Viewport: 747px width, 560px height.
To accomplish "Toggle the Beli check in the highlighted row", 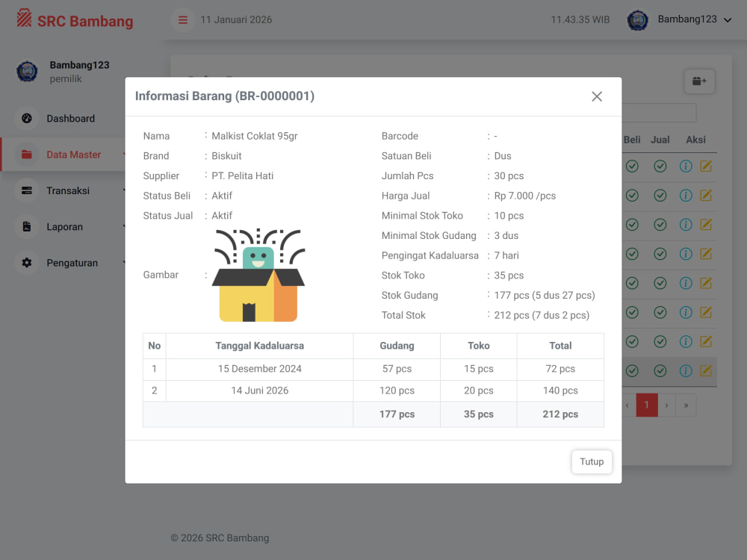I will [x=632, y=371].
